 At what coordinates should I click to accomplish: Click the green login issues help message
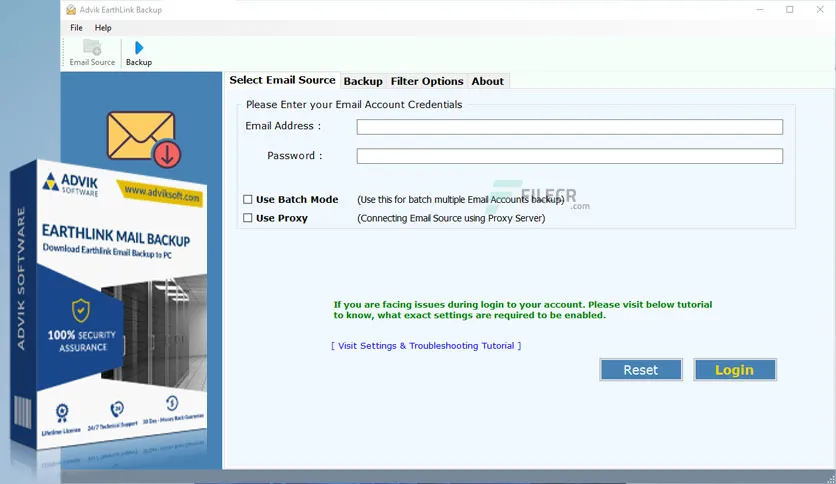[522, 310]
